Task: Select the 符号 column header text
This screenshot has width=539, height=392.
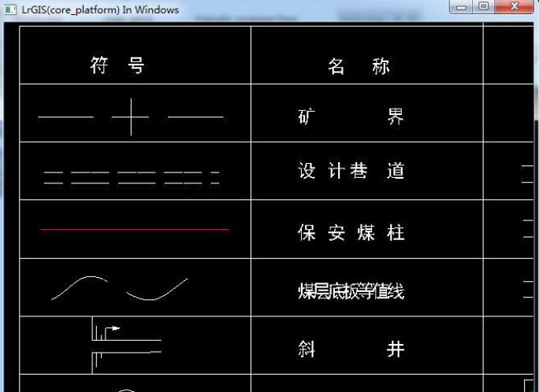Action: pyautogui.click(x=117, y=66)
